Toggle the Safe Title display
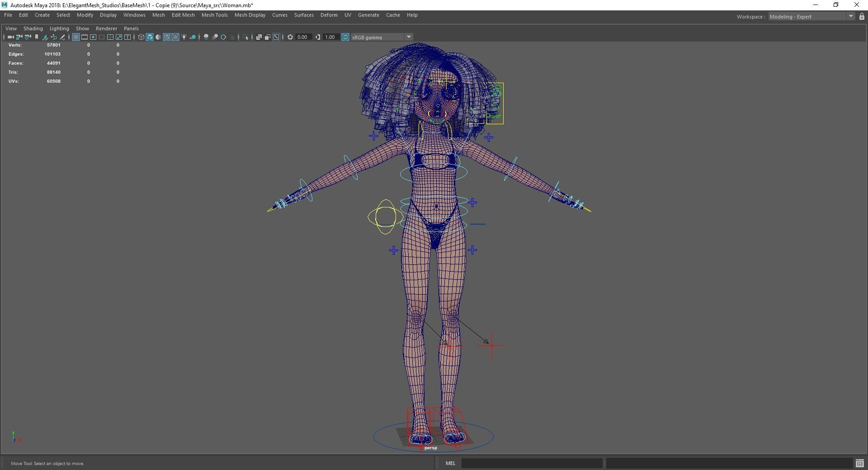Image resolution: width=868 pixels, height=470 pixels. click(x=127, y=37)
